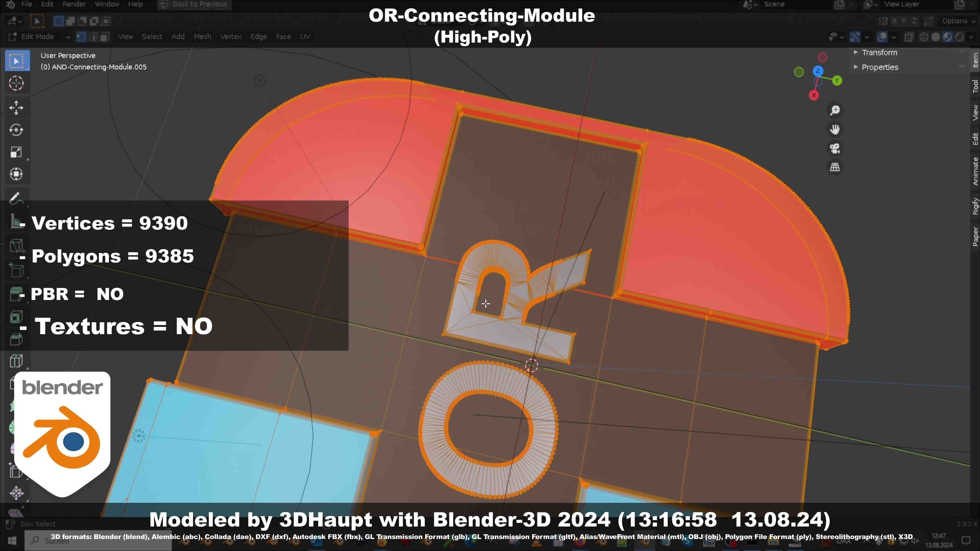Select the Annotate pencil tool
980x551 pixels.
[x=16, y=198]
